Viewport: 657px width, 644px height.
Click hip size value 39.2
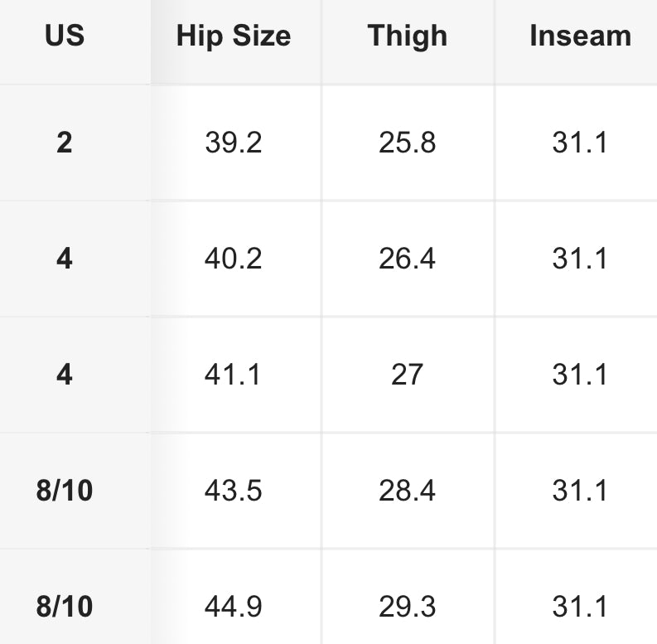coord(234,143)
